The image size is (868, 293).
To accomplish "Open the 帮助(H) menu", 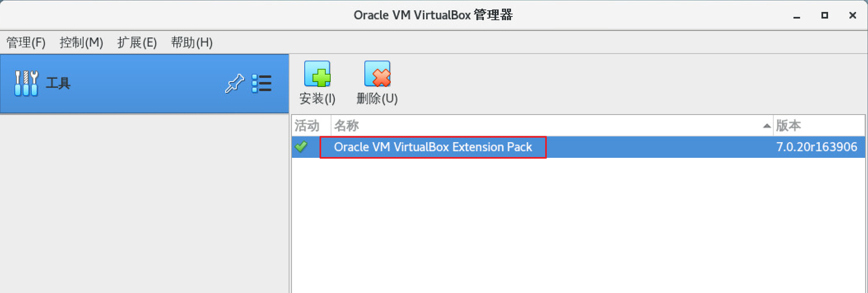I will coord(191,42).
